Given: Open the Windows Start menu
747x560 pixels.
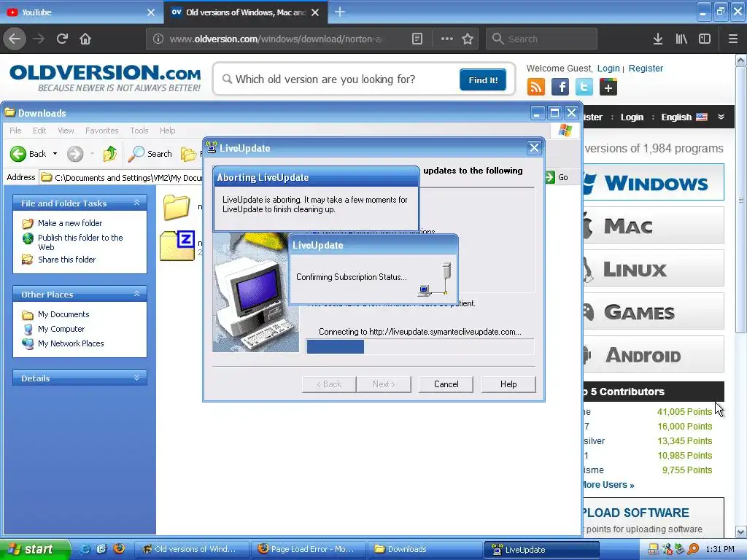Looking at the screenshot, I should tap(35, 549).
